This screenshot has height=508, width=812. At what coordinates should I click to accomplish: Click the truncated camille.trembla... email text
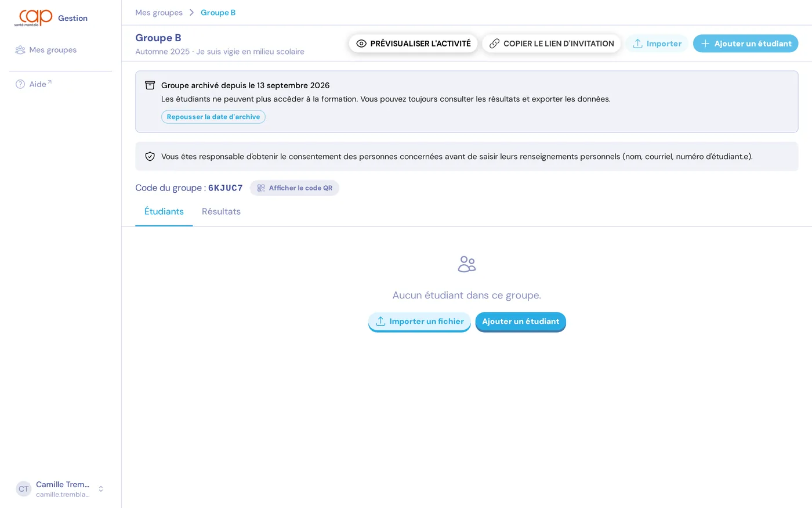click(x=63, y=495)
